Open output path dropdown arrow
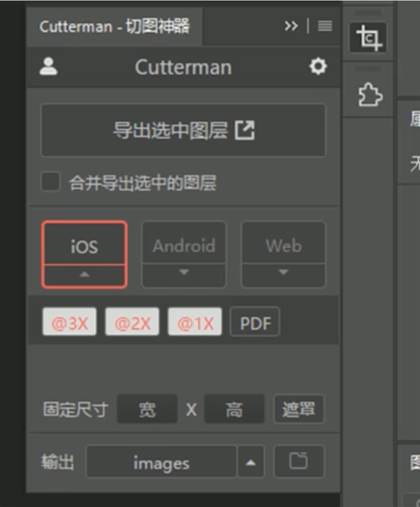 [x=251, y=462]
